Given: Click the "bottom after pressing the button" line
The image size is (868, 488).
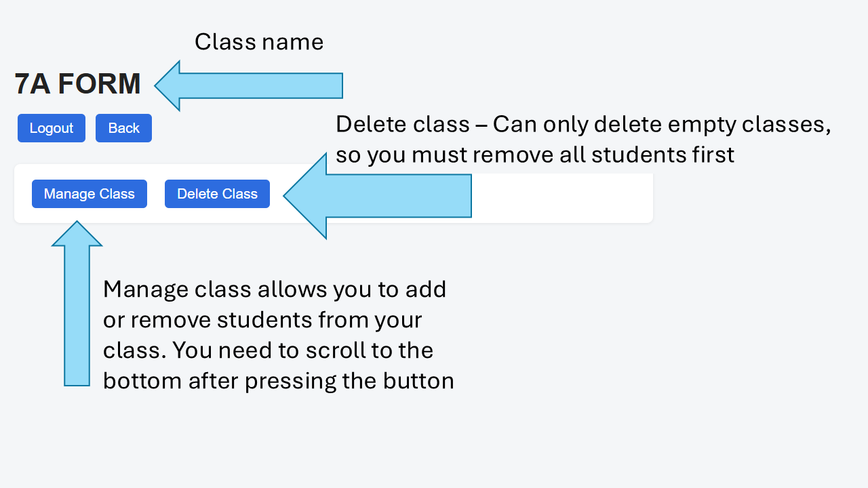Looking at the screenshot, I should coord(278,381).
